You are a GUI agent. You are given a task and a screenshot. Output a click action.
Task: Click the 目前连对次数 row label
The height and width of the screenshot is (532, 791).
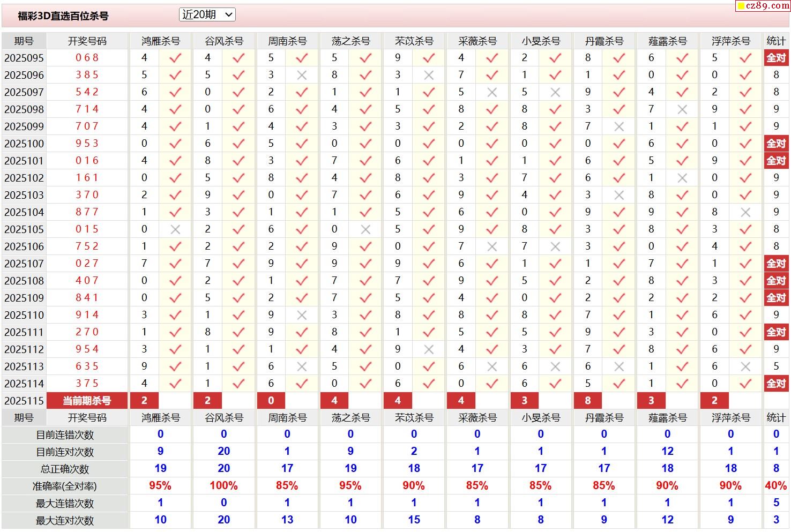[x=65, y=452]
